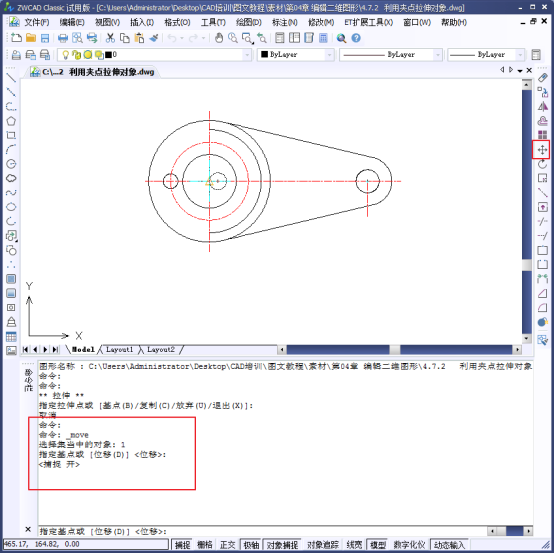Activate the Pan hand tool
The height and width of the screenshot is (553, 554).
(219, 38)
